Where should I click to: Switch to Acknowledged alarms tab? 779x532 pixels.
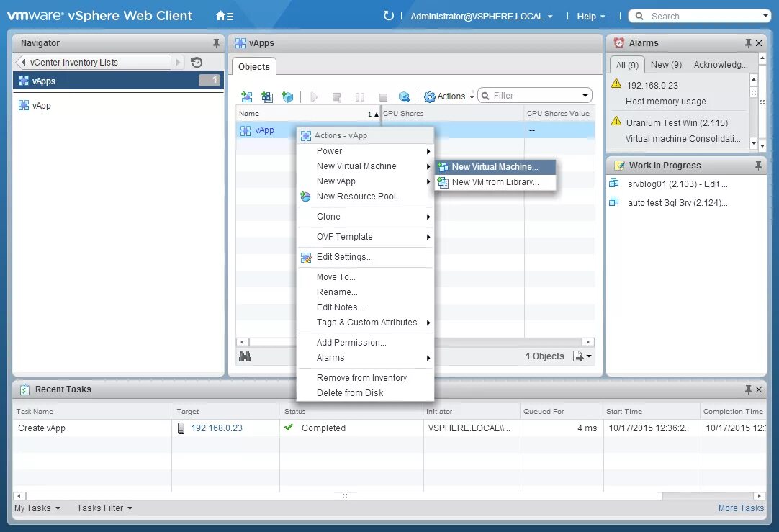click(721, 65)
